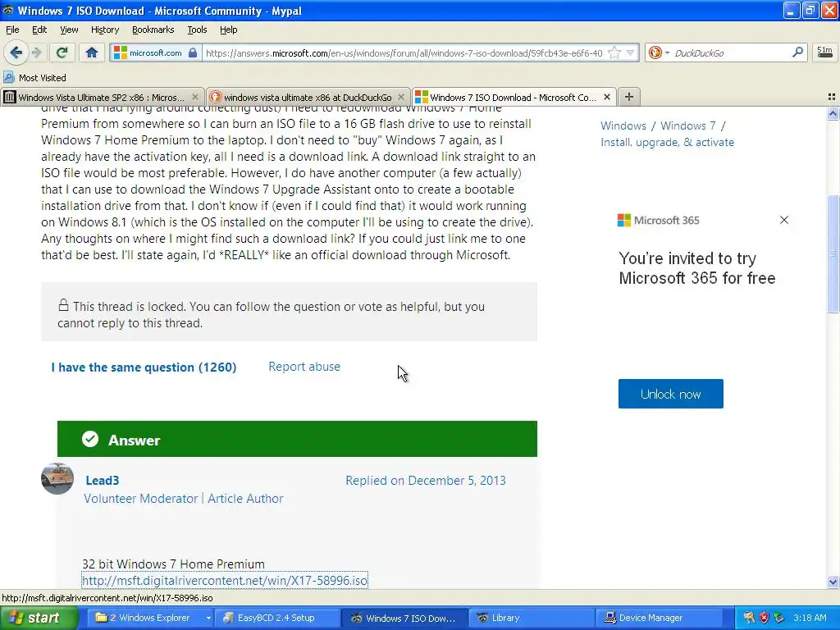Open a new tab with plus button
This screenshot has height=630, width=840.
(x=629, y=97)
